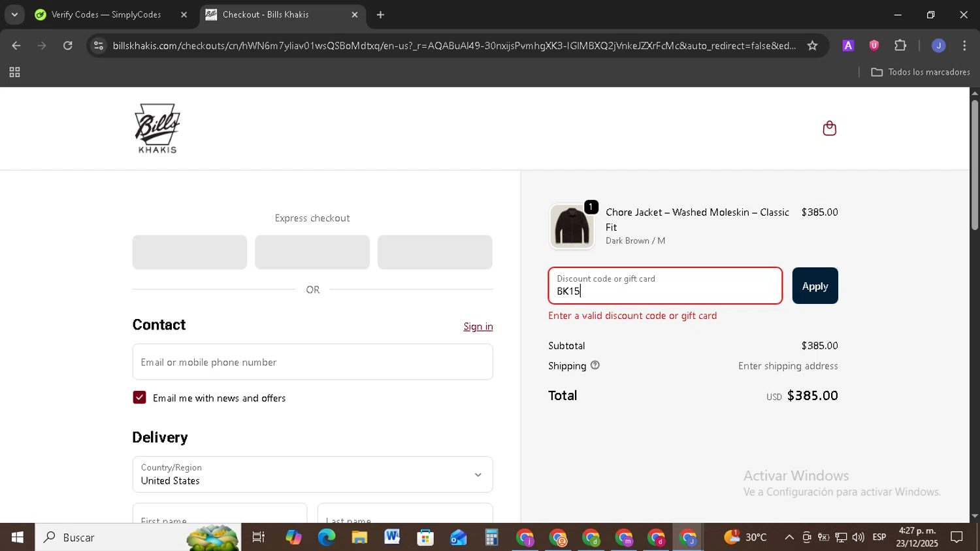Click the Bills Khakis logo
This screenshot has width=980, height=551.
click(x=157, y=129)
